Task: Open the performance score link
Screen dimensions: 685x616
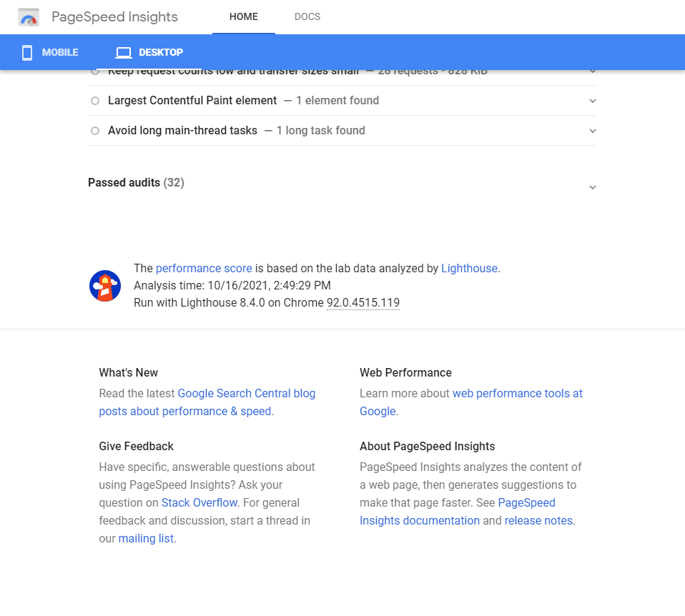Action: (204, 269)
